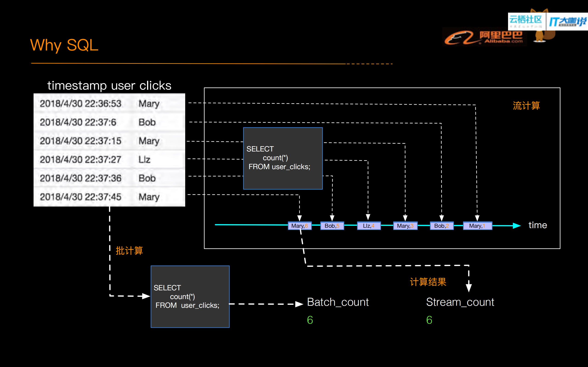Click the Why SQL slide title

[x=64, y=45]
